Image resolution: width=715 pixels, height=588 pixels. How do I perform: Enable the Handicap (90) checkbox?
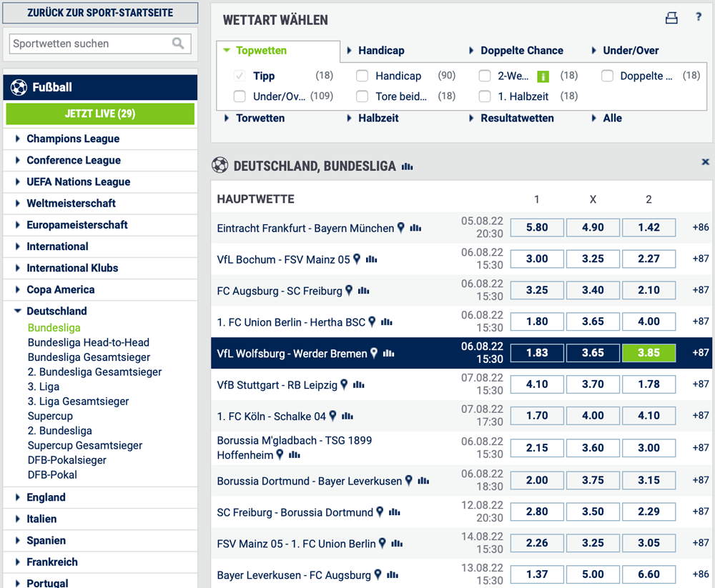[x=362, y=76]
